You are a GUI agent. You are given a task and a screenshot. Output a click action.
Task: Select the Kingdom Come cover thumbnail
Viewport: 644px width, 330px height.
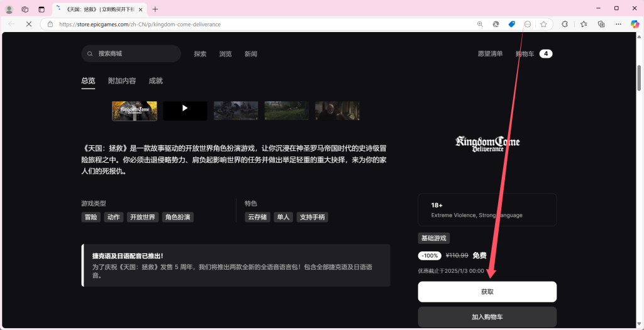[x=135, y=111]
